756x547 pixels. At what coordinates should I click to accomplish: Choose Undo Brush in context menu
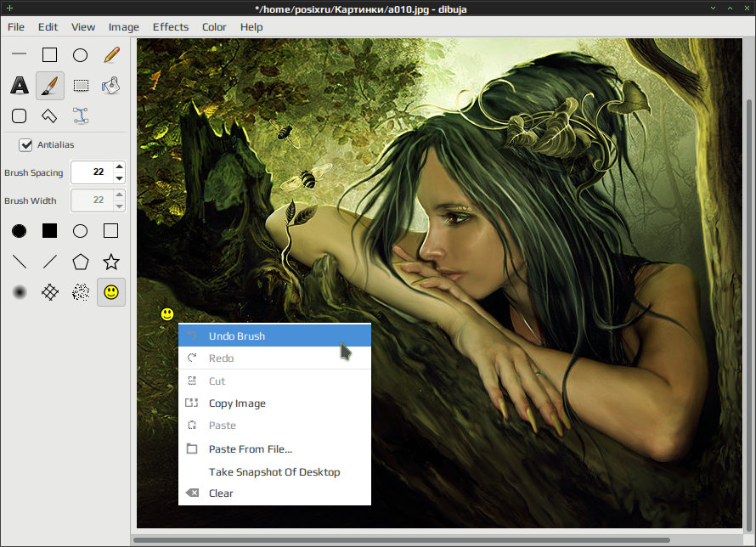[x=275, y=336]
